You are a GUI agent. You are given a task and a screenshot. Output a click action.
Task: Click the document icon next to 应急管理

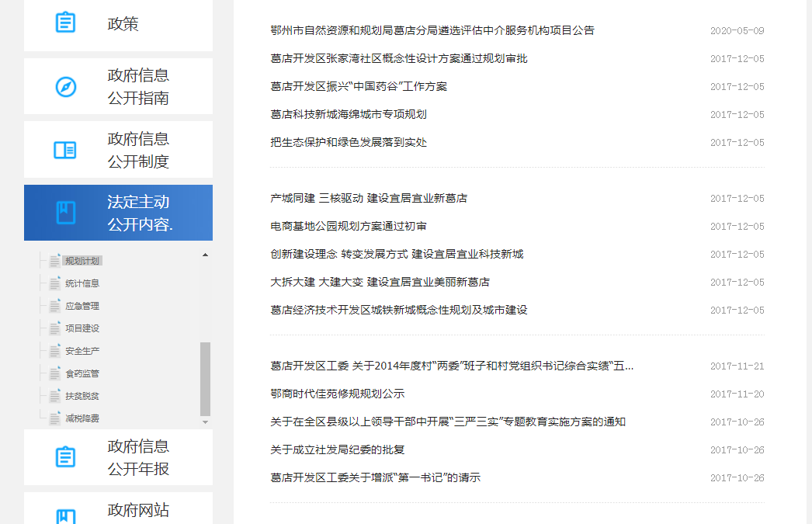click(55, 306)
